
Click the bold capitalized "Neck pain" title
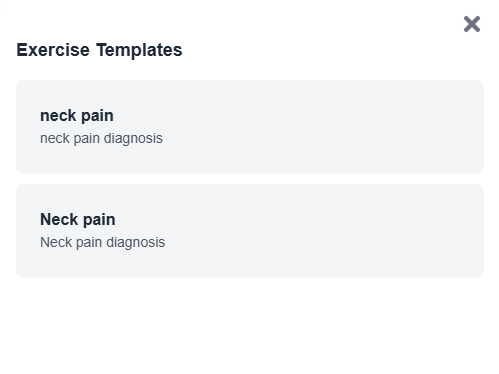78,220
